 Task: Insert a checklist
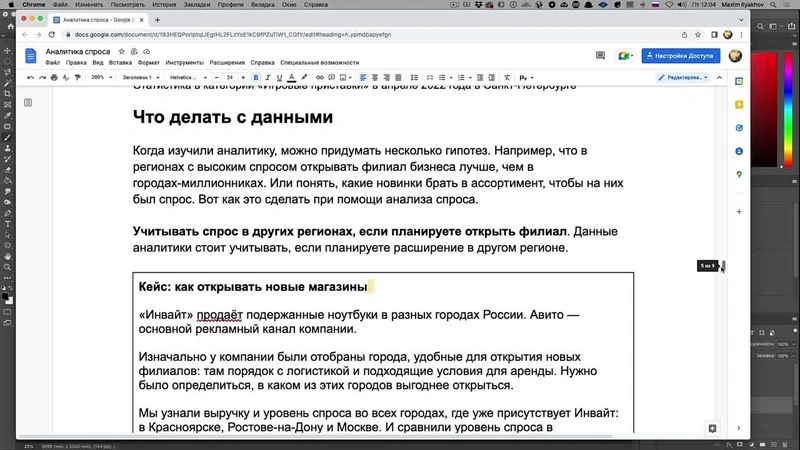430,78
